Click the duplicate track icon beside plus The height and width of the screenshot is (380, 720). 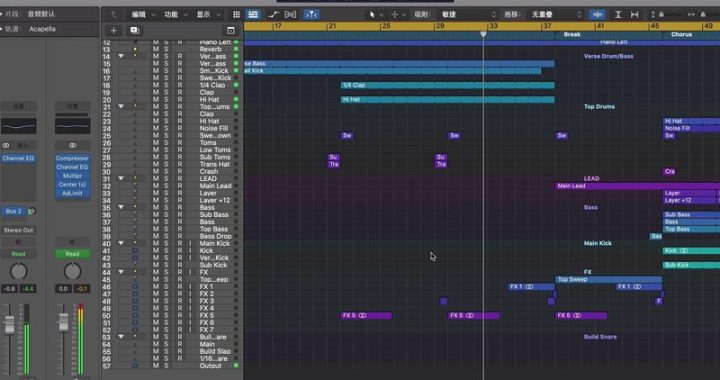(135, 31)
